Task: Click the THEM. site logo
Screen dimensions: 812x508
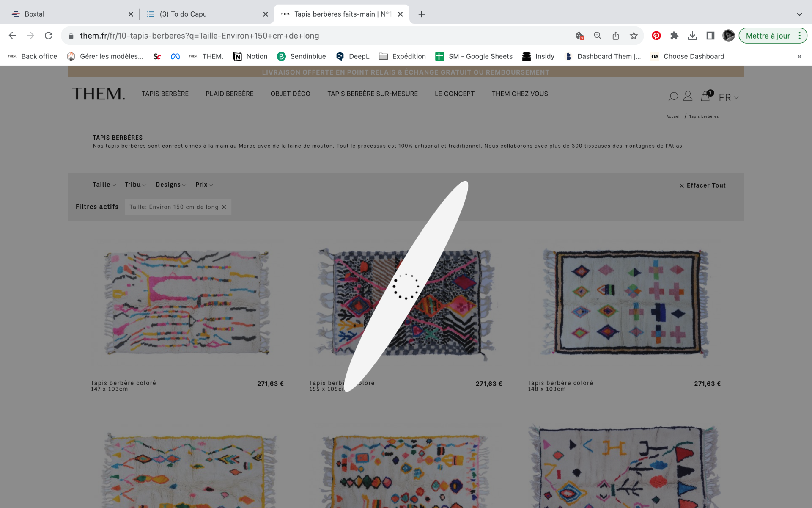Action: point(99,94)
